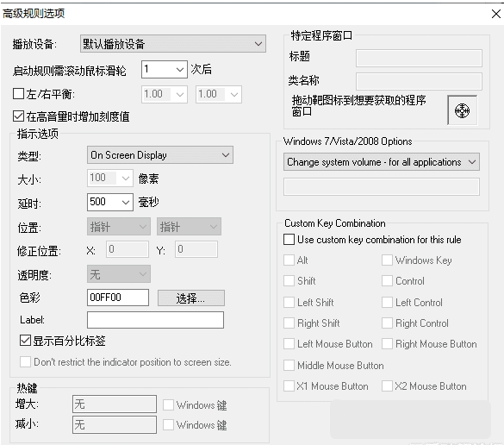
Task: Click the 选择... color button
Action: pyautogui.click(x=191, y=298)
